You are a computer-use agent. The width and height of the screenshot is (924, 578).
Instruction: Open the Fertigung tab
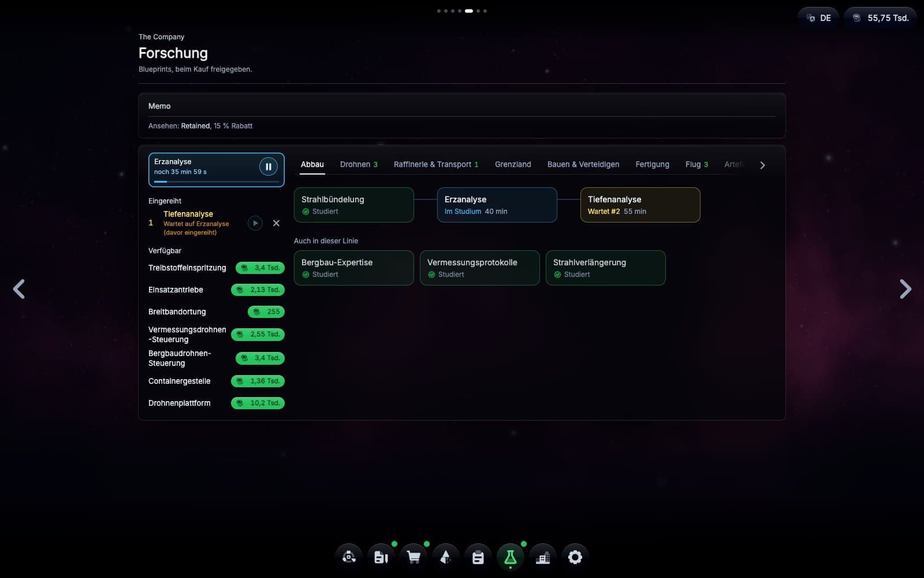click(x=653, y=165)
